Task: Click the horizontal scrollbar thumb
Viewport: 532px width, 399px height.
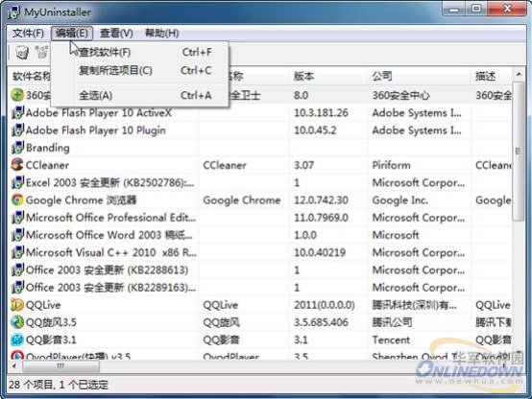Action: point(60,366)
